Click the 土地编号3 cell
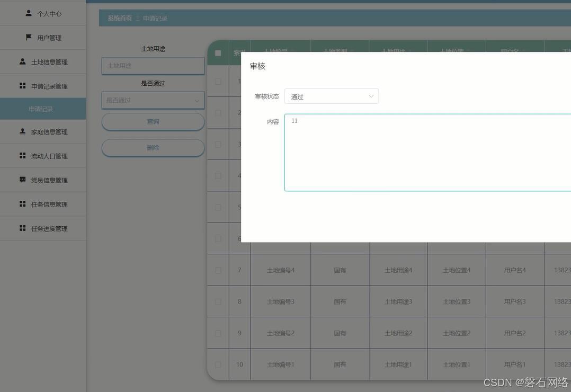 click(x=280, y=301)
